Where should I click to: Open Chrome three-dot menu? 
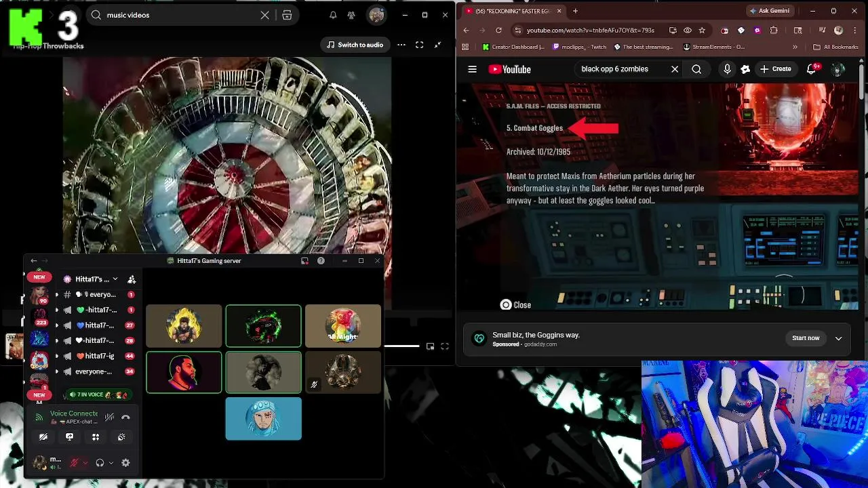point(854,30)
